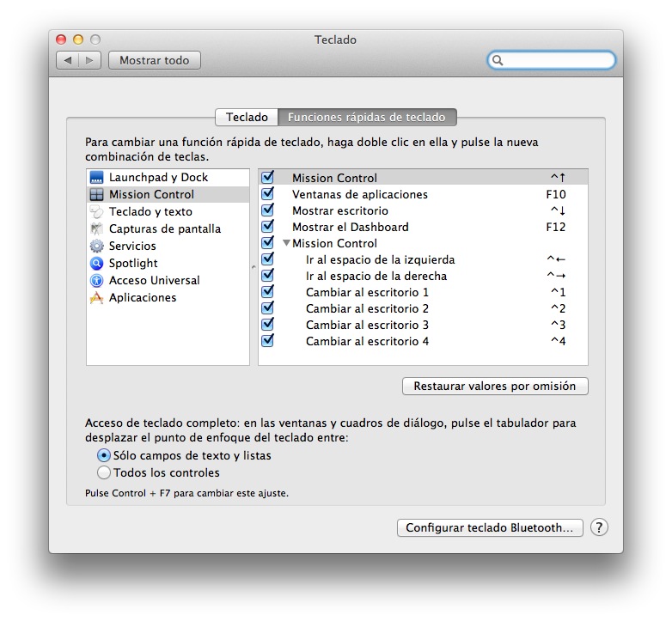Select the Servicios gear icon
672x621 pixels.
(x=96, y=247)
